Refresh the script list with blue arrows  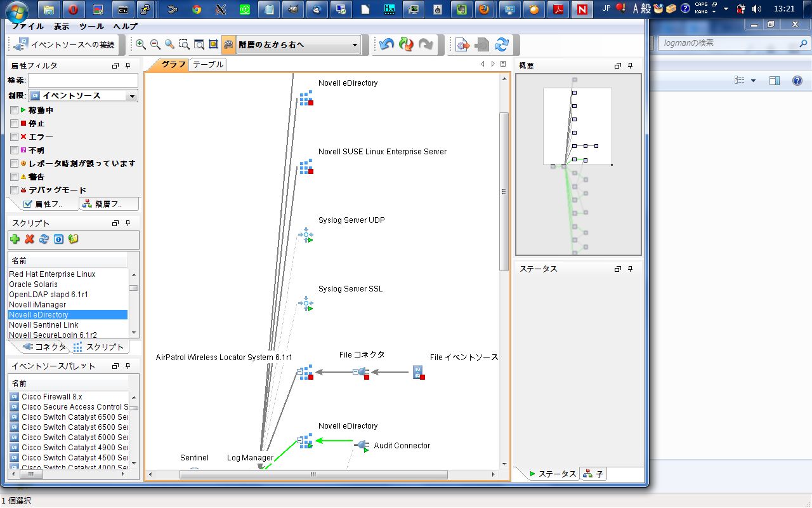click(44, 239)
